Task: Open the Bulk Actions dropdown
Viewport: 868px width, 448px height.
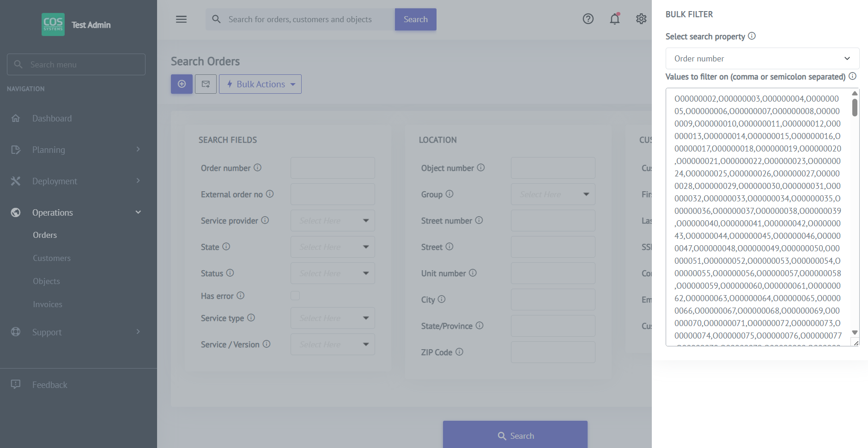Action: click(x=260, y=84)
